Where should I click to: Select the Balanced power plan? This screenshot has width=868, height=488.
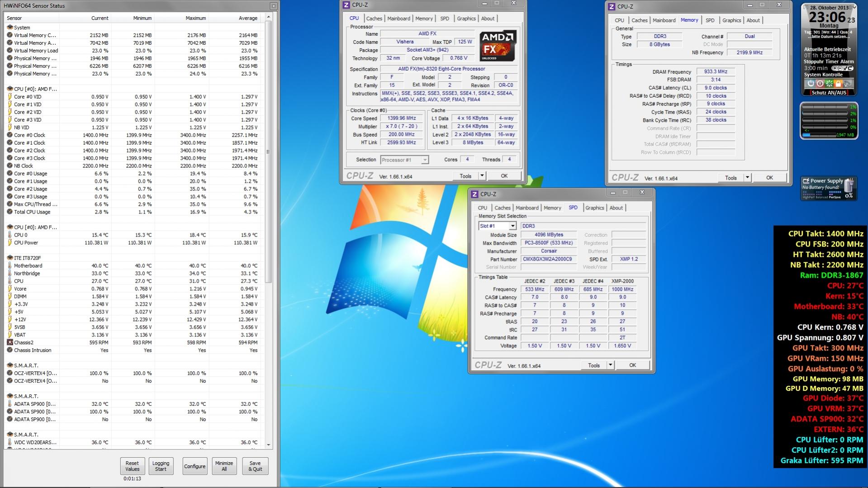click(821, 198)
